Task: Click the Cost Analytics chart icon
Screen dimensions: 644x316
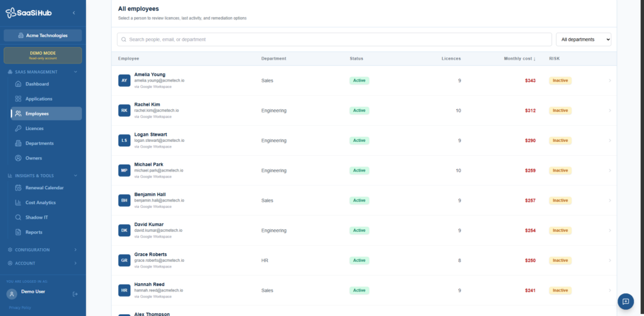Action: pyautogui.click(x=18, y=203)
